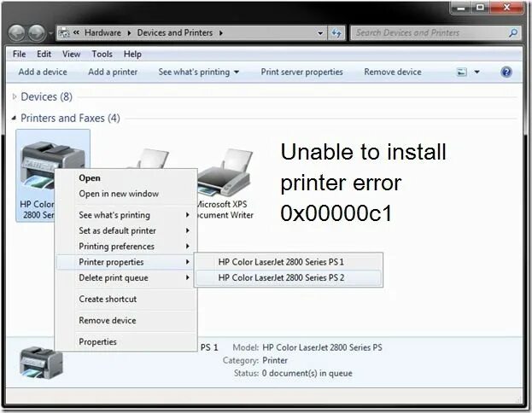The width and height of the screenshot is (532, 413).
Task: Click model text HP Color LaserJet 2800 Series PS
Action: [322, 347]
